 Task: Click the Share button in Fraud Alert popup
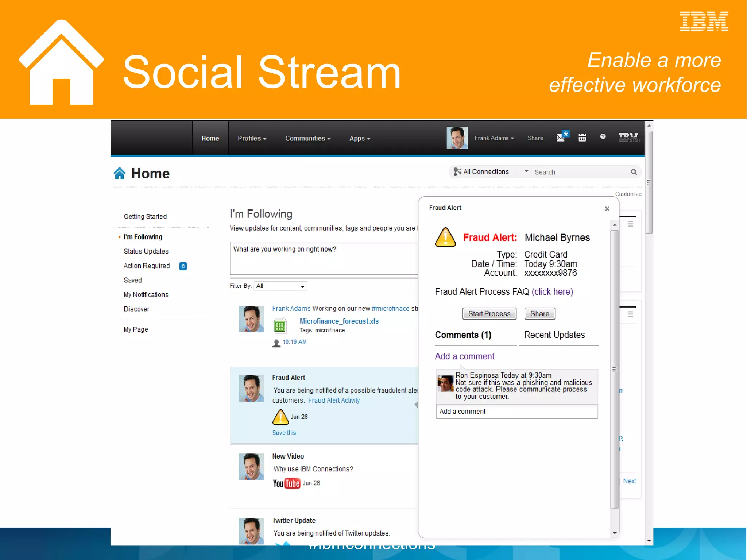click(x=539, y=314)
